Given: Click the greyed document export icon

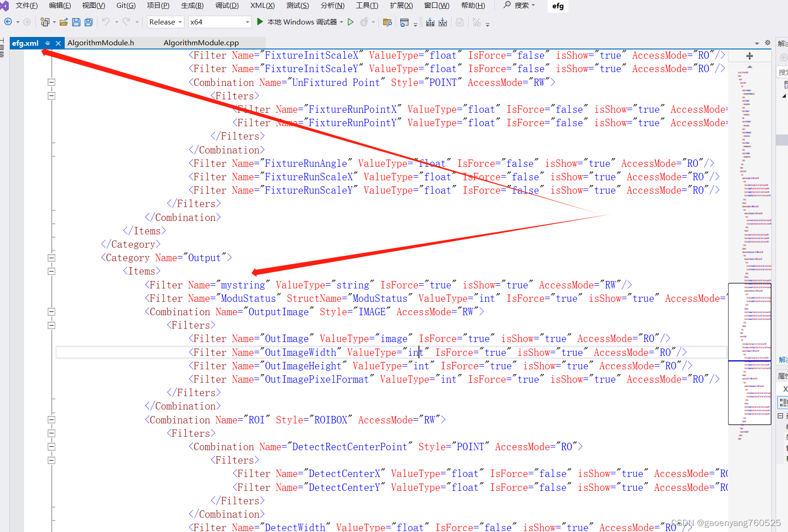Looking at the screenshot, I should point(459,22).
